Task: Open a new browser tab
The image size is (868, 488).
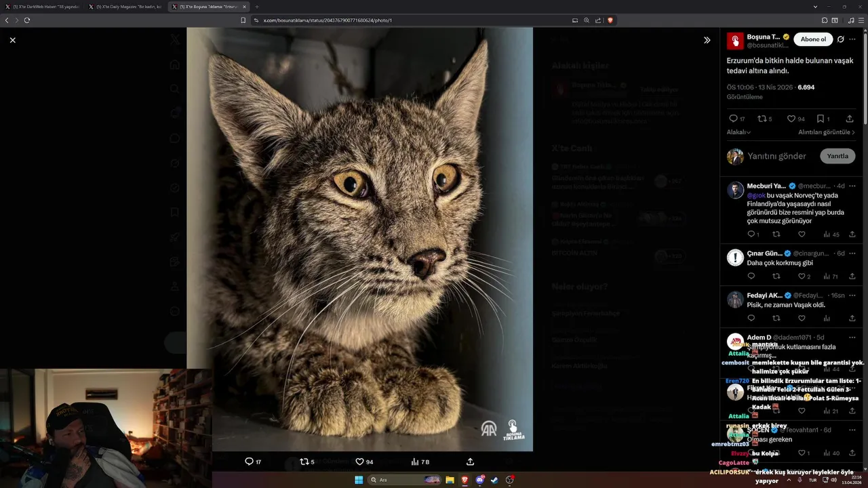Action: coord(257,7)
